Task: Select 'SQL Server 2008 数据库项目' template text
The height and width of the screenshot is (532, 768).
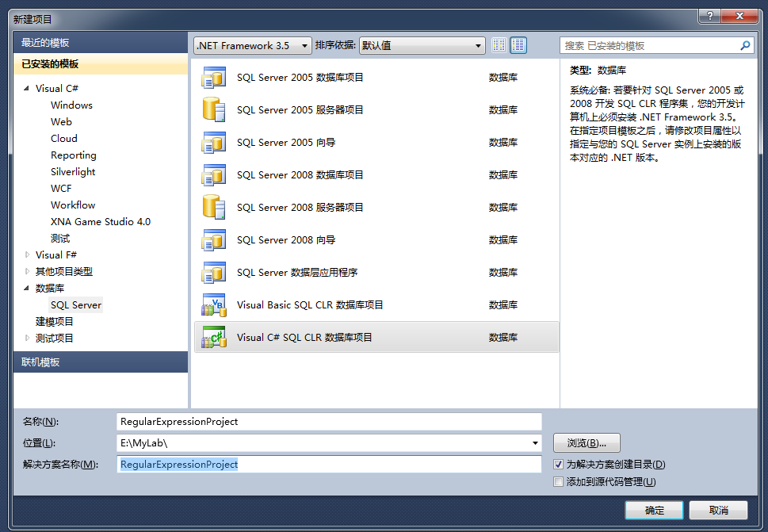Action: click(300, 175)
